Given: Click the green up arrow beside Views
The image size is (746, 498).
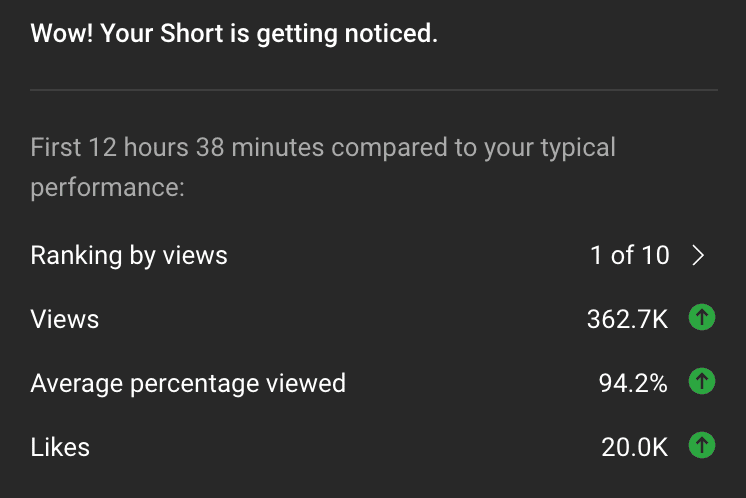Looking at the screenshot, I should (x=702, y=317).
